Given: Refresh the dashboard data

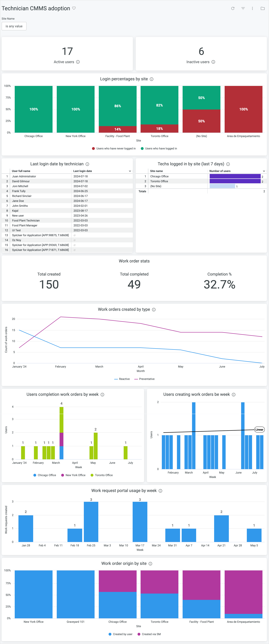Looking at the screenshot, I should [x=233, y=9].
